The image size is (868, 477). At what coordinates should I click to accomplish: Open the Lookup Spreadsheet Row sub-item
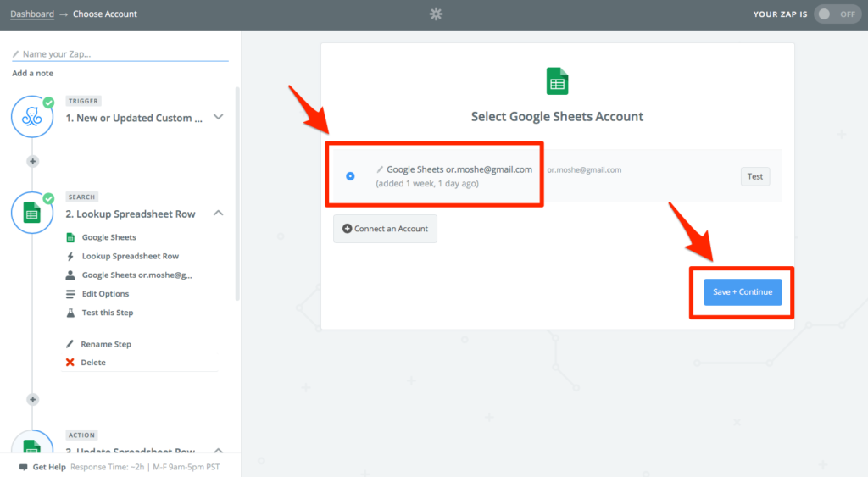tap(130, 256)
